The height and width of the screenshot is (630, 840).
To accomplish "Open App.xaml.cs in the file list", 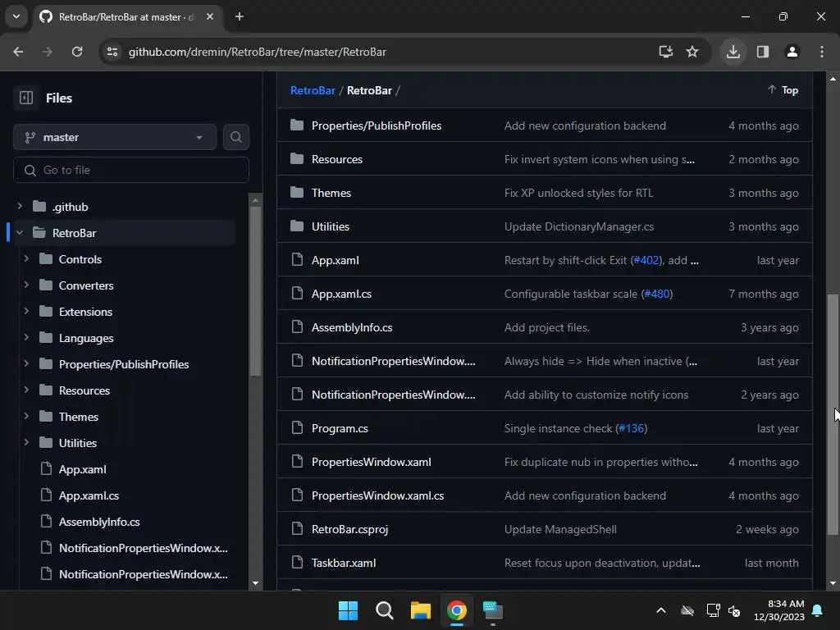I will point(342,294).
